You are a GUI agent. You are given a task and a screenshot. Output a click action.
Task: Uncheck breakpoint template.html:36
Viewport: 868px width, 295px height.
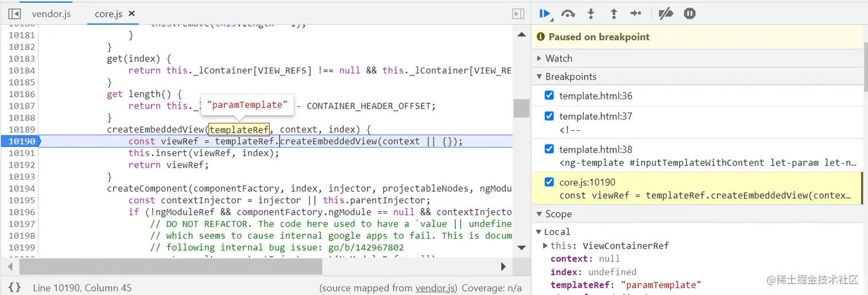[549, 96]
